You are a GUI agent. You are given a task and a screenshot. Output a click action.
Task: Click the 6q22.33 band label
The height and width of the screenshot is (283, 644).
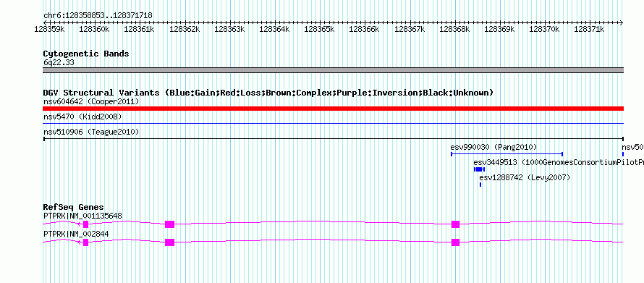59,63
